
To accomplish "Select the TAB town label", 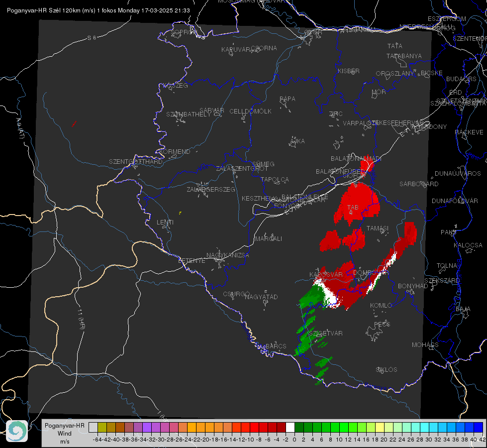I will (353, 208).
